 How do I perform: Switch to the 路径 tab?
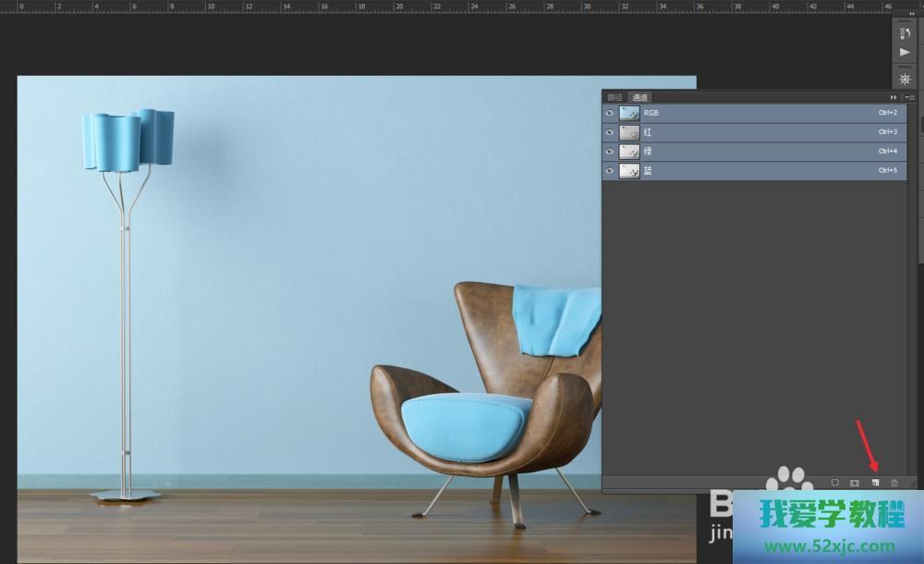[614, 97]
